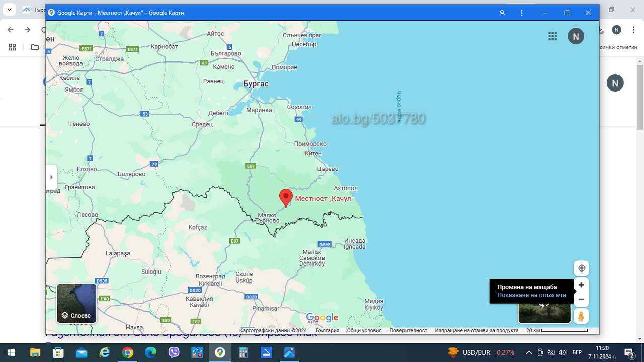Switch the БГР keyboard language
This screenshot has height=362, width=644.
(x=577, y=352)
